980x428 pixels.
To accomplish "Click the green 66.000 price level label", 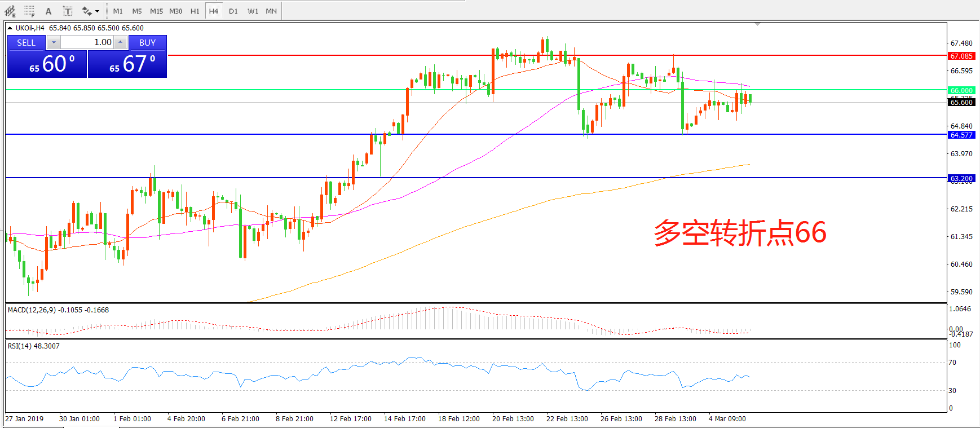I will tap(961, 90).
